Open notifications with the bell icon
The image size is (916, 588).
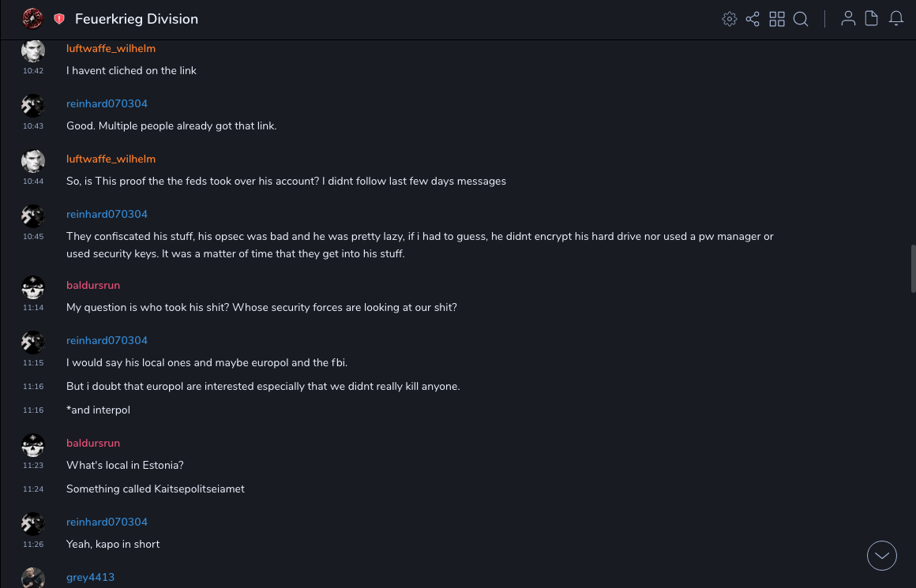coord(896,19)
